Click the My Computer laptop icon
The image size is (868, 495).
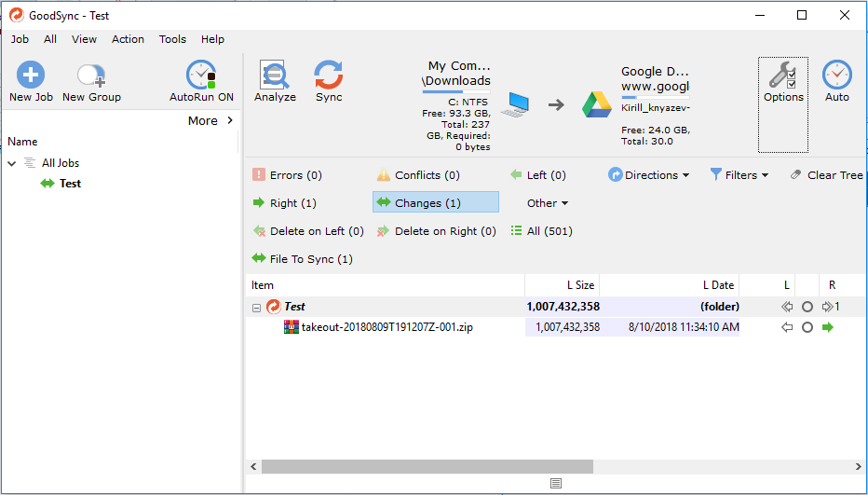click(516, 104)
